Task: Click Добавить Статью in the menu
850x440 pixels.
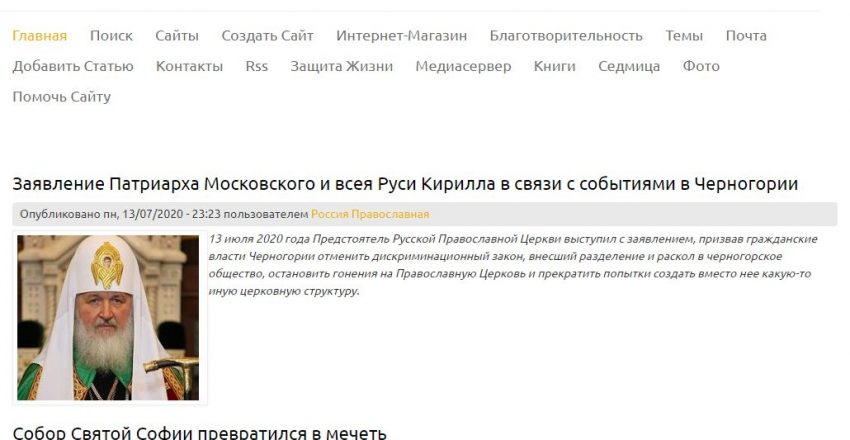Action: (x=73, y=66)
